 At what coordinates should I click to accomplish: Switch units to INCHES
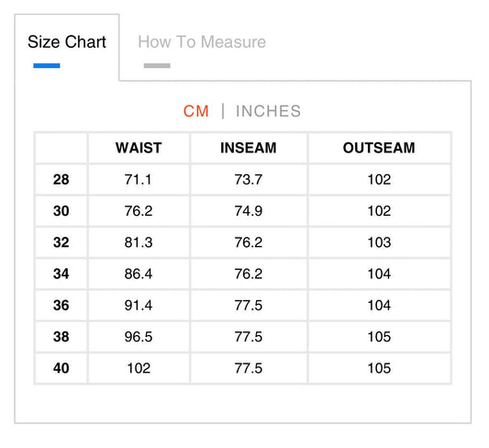[268, 111]
